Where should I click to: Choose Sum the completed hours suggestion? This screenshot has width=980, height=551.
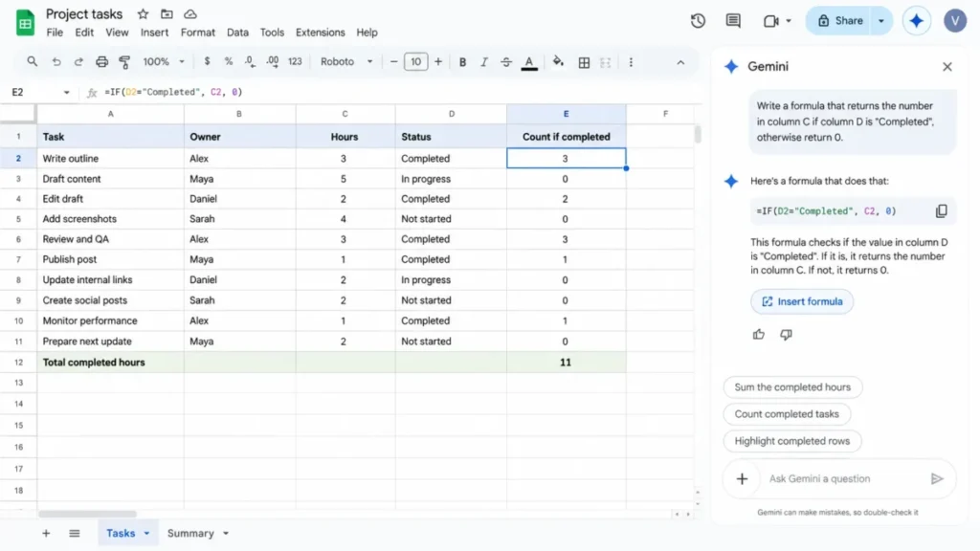[x=792, y=387]
